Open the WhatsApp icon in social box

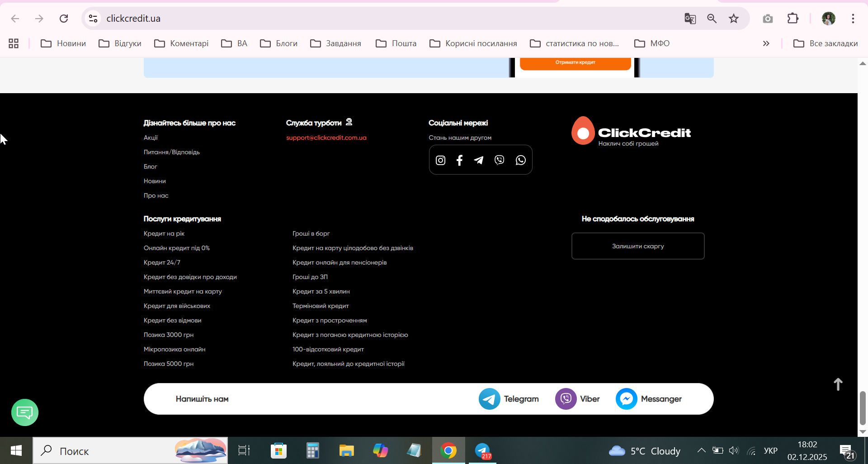[x=521, y=160]
